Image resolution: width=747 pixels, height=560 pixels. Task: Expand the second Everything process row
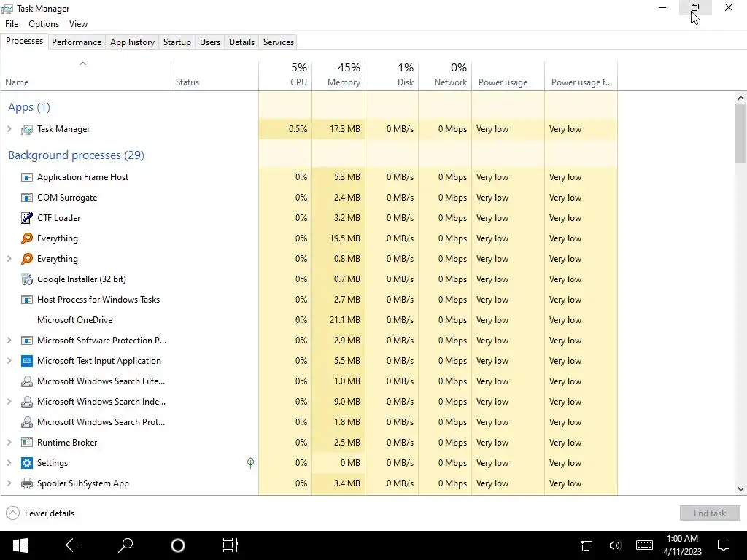pos(9,259)
